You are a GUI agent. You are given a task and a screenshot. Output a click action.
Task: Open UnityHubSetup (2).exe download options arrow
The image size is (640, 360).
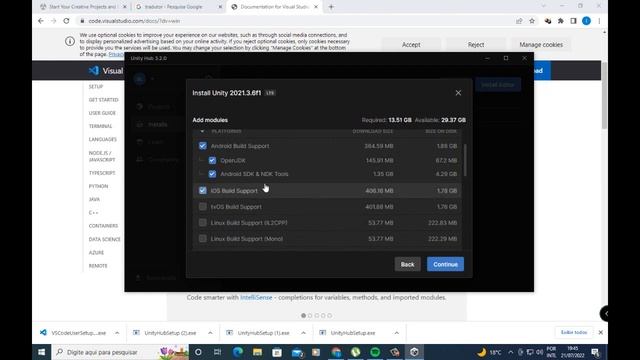click(210, 333)
